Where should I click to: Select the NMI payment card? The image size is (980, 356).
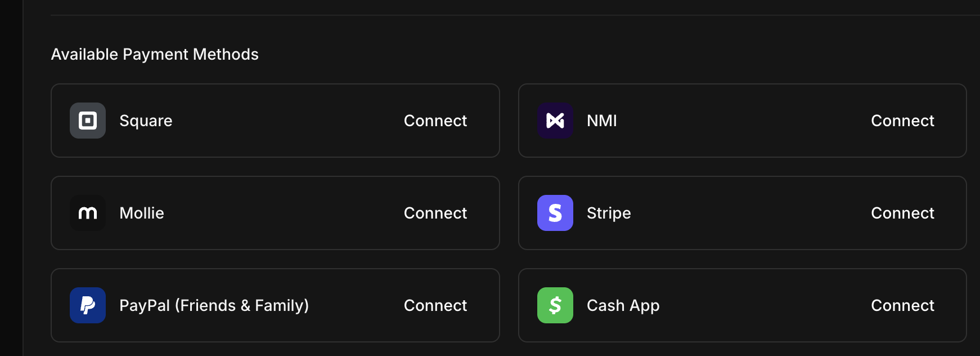point(743,120)
